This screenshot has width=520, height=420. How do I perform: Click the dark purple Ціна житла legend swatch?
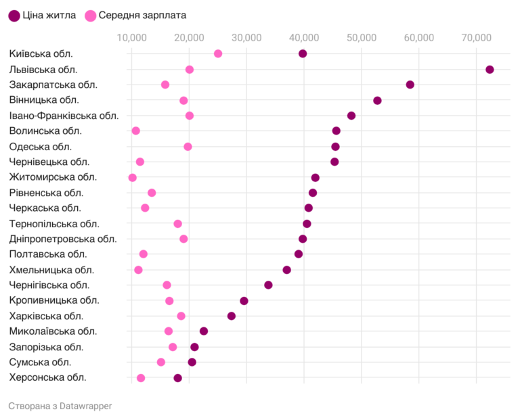[x=14, y=15]
